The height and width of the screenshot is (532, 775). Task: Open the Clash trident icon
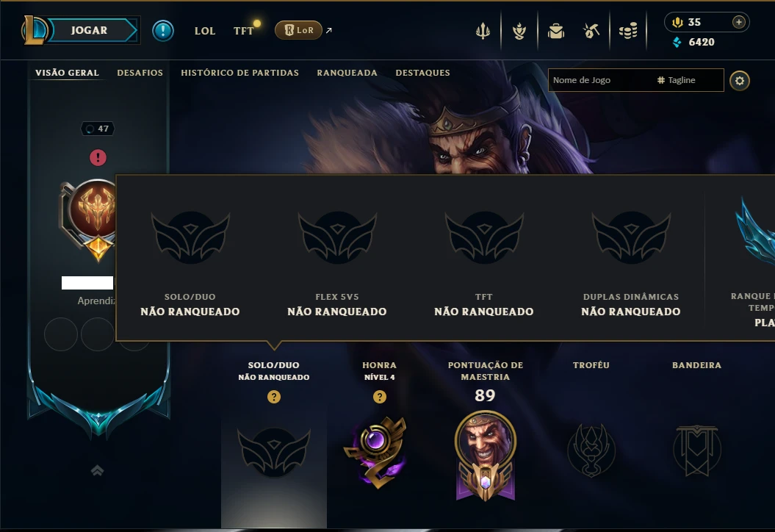pyautogui.click(x=483, y=31)
